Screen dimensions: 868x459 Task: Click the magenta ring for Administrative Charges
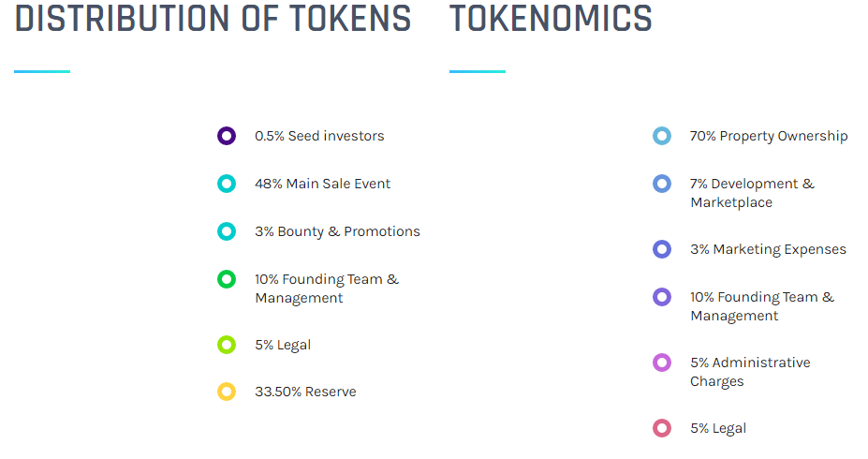coord(662,363)
